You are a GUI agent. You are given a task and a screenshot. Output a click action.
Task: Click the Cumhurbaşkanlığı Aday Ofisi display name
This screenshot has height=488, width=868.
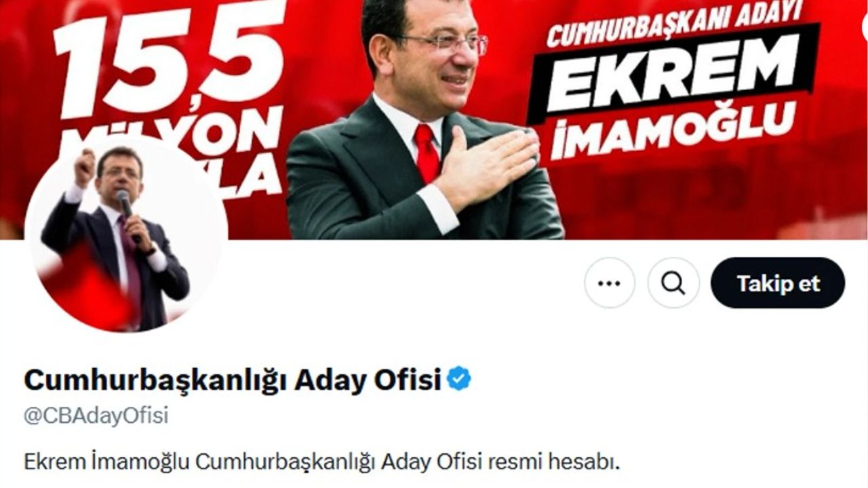(x=233, y=380)
